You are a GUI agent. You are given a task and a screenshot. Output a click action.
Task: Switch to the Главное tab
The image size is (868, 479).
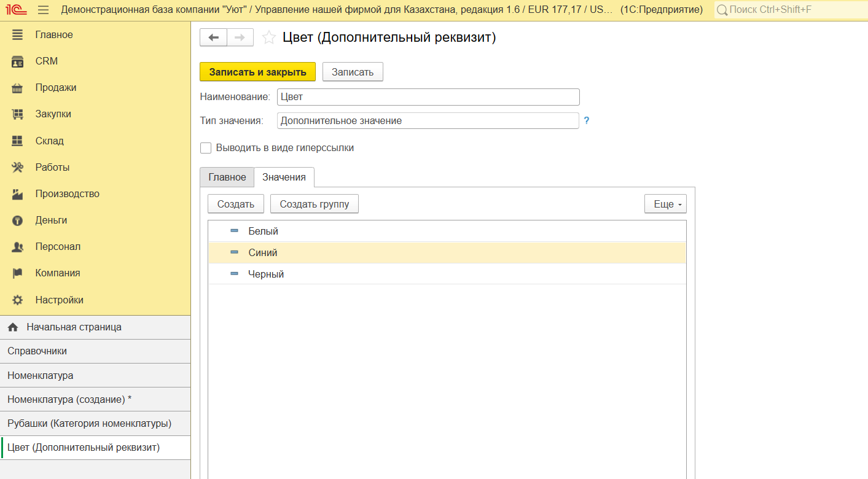coord(227,177)
